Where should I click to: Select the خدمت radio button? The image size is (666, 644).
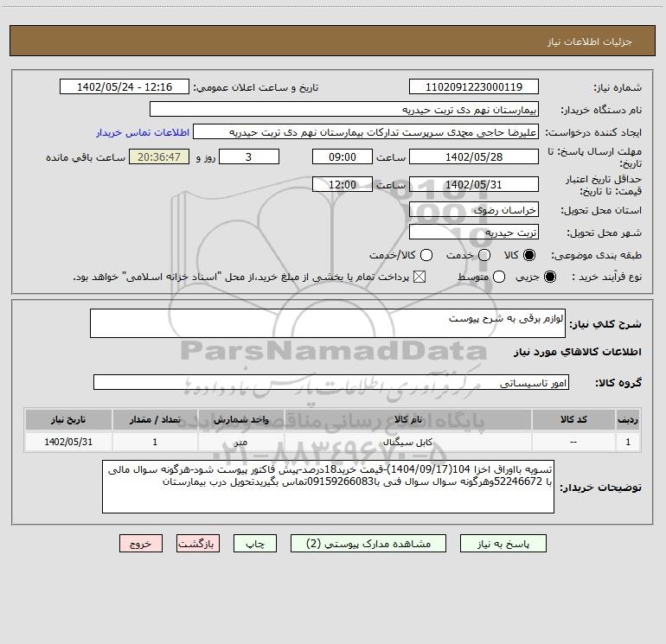[x=484, y=255]
